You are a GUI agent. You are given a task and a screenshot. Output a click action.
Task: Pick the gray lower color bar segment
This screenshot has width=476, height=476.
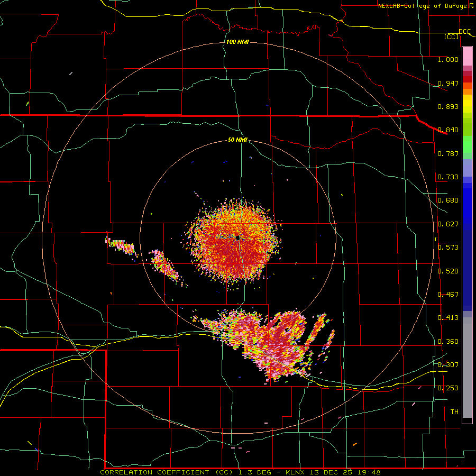[467, 368]
